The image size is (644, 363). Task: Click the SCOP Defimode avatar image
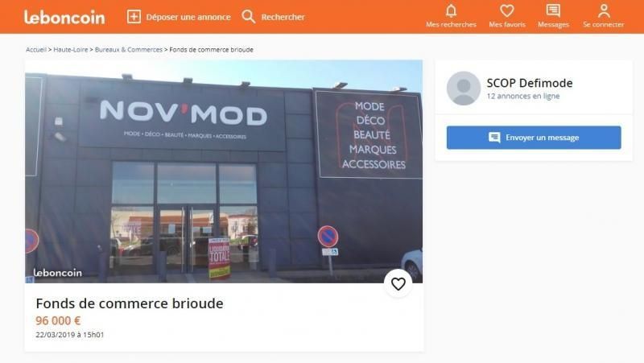pos(464,89)
